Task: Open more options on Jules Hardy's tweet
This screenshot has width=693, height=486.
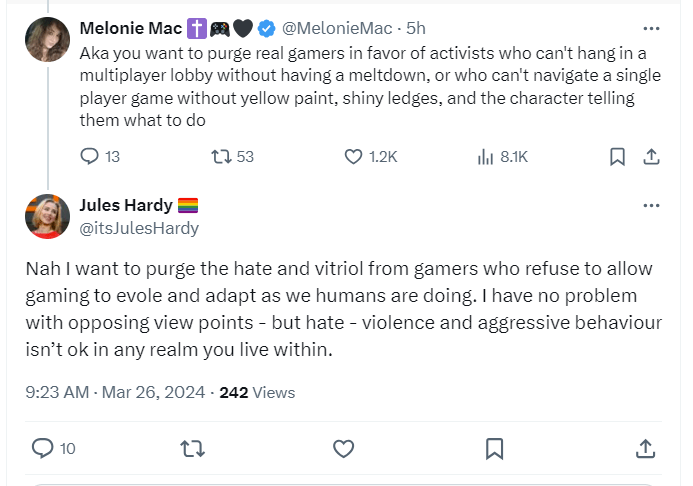Action: pyautogui.click(x=651, y=206)
